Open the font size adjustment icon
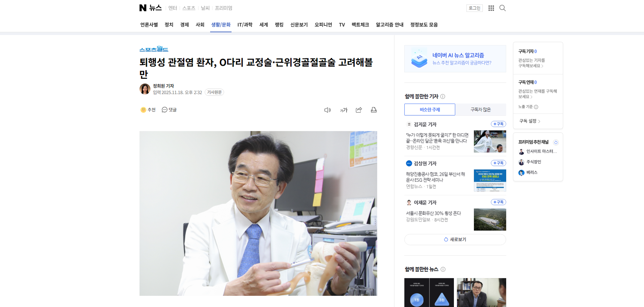Screen dimensions: 644x307 click(x=344, y=110)
